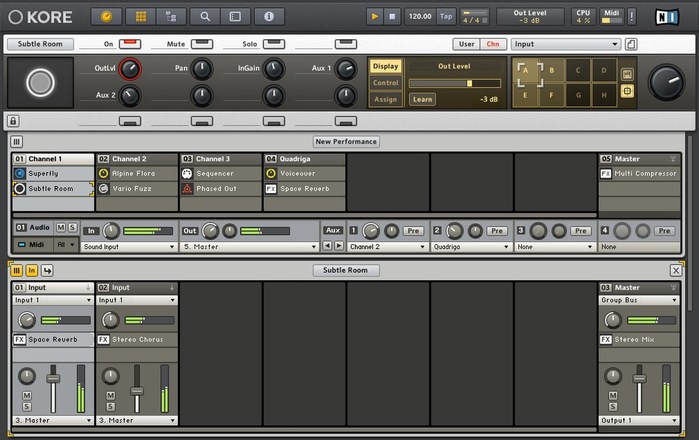Click the Tap tempo button
Viewport: 699px width, 440px height.
point(446,16)
